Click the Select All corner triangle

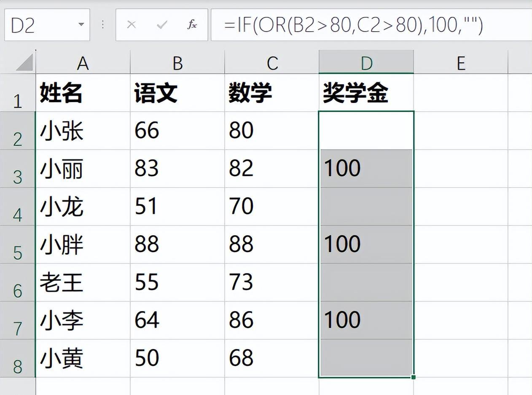point(24,62)
